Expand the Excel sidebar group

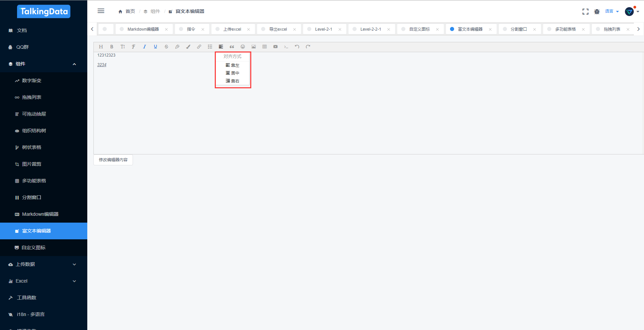(x=44, y=281)
